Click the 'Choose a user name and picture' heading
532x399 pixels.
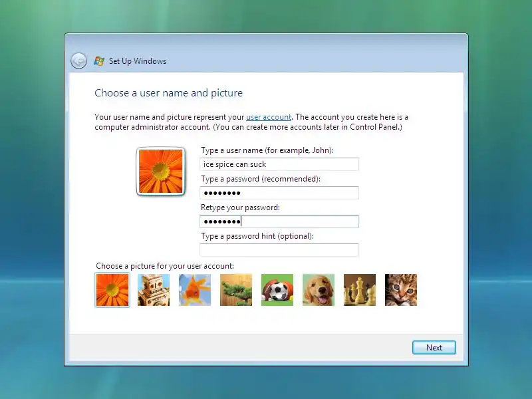[169, 93]
